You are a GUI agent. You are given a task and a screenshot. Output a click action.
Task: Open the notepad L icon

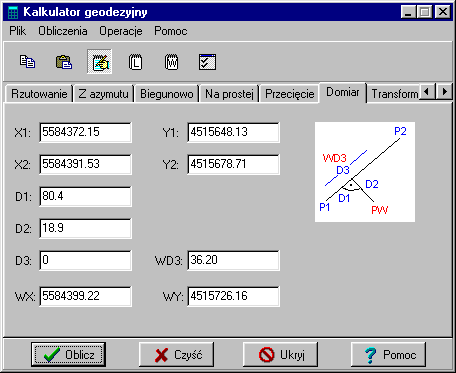coord(135,62)
